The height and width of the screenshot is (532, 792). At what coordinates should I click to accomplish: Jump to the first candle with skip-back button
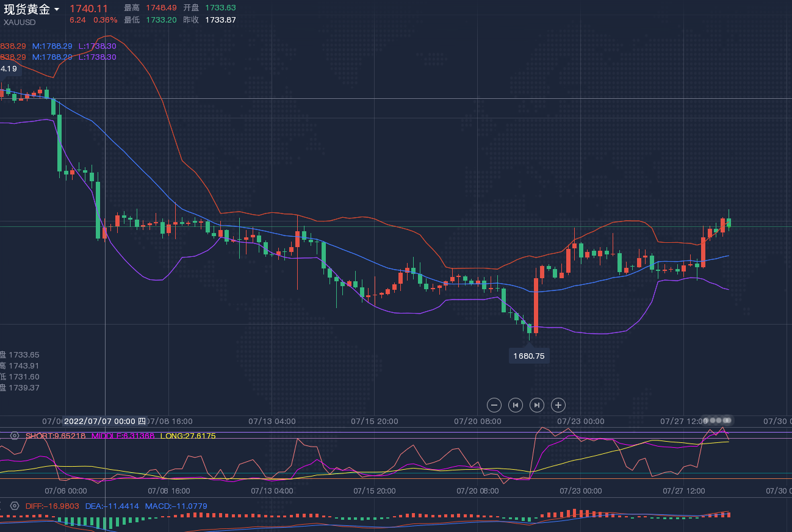tap(516, 404)
